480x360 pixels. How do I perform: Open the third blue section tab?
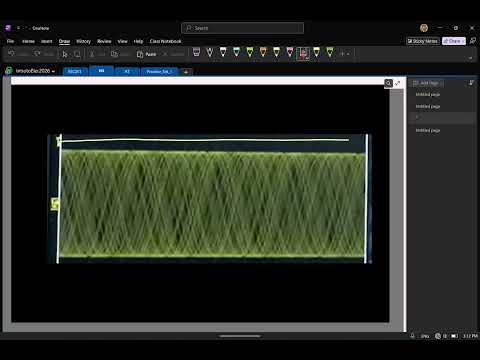[127, 71]
